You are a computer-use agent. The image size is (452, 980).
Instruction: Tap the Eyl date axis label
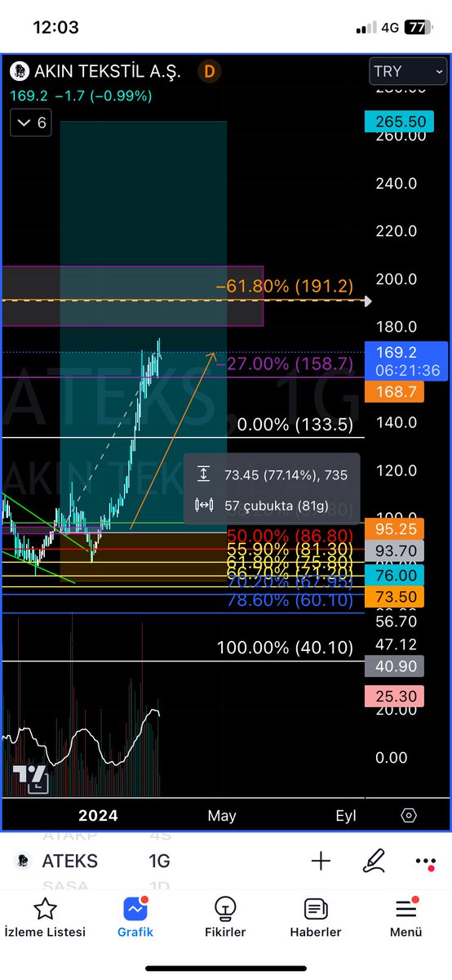pos(346,815)
